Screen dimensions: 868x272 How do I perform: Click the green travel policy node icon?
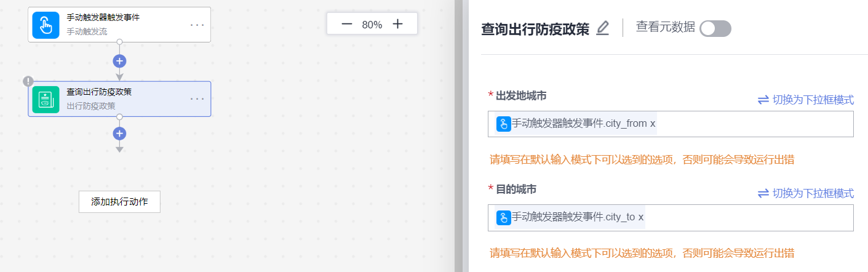tap(46, 99)
